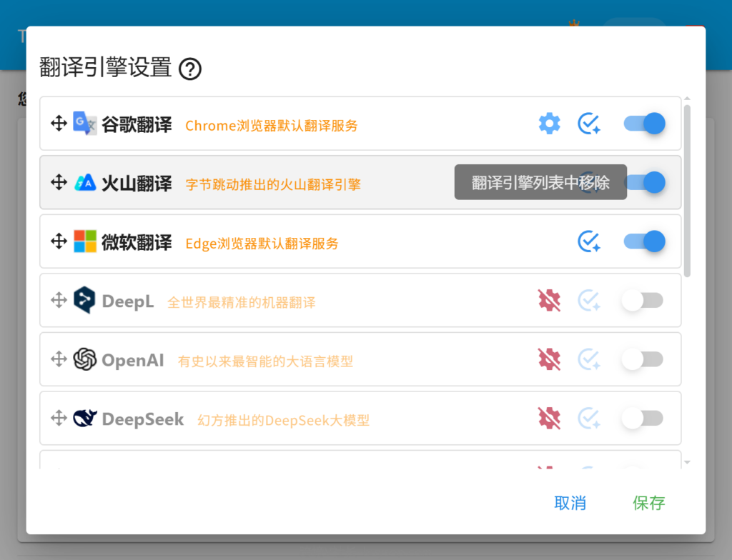This screenshot has height=560, width=732.
Task: Click the 微软翻译 engine name
Action: (x=137, y=242)
